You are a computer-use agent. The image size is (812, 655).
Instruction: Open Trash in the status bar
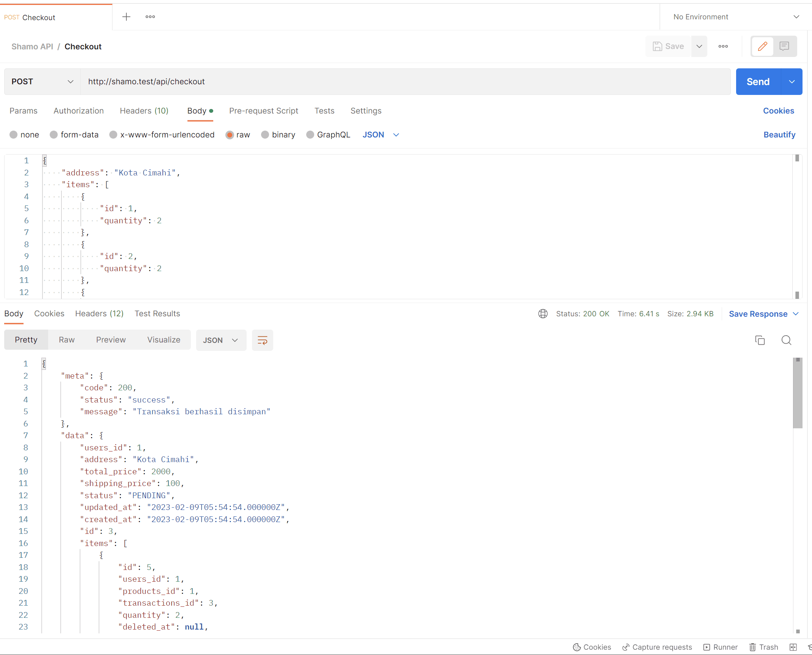[763, 647]
